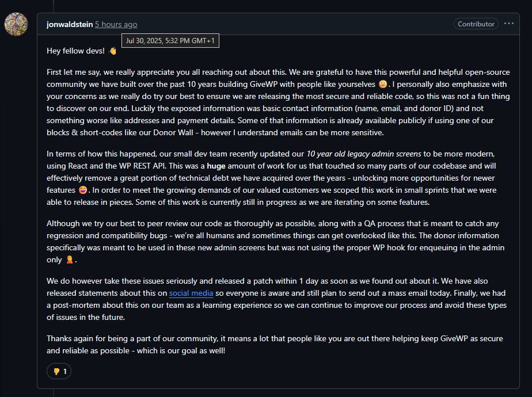
Task: Click the thumbs-down emoji in the reaction
Action: 56,371
